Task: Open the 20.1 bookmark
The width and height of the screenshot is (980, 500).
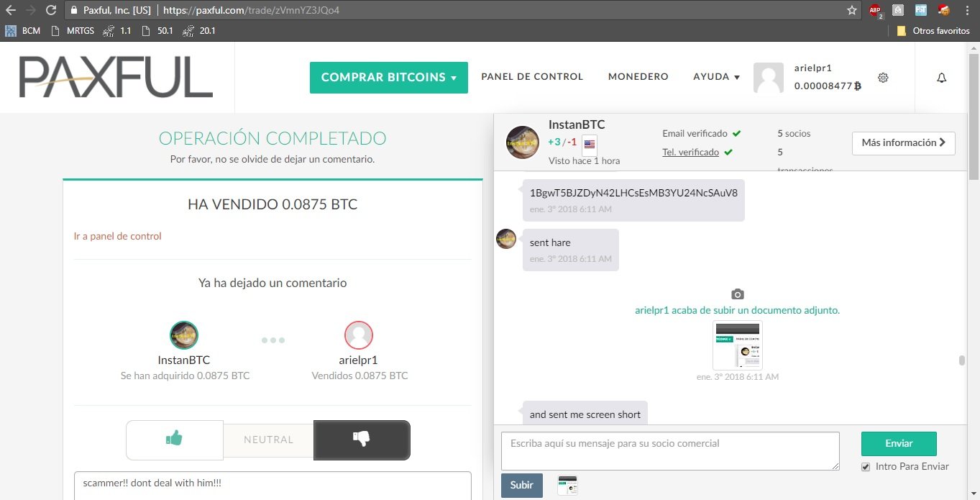Action: [x=200, y=31]
